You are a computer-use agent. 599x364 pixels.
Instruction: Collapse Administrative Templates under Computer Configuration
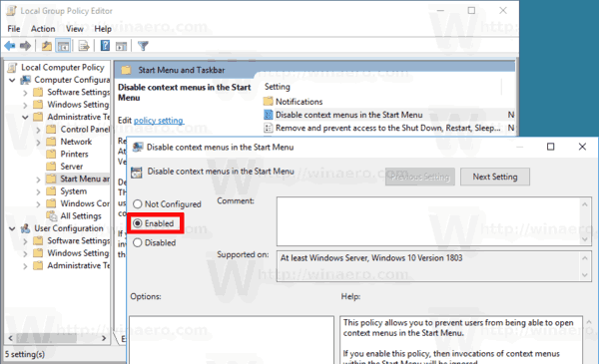(x=25, y=117)
